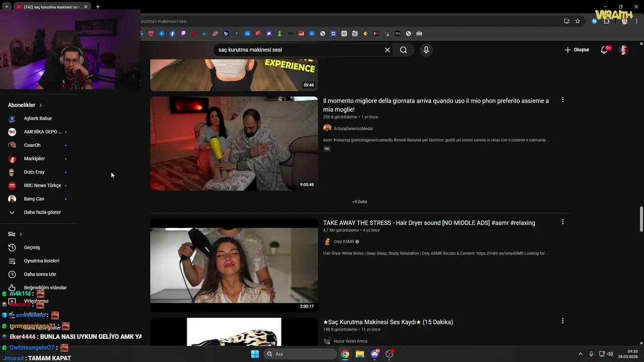Screen dimensions: 644x362
Task: Open the ArtistaGenericoMedio channel
Action: [353, 129]
